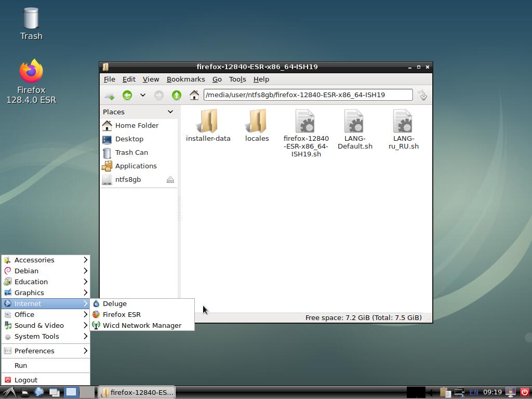Expand the Graphics submenu
The height and width of the screenshot is (399, 532).
46,293
